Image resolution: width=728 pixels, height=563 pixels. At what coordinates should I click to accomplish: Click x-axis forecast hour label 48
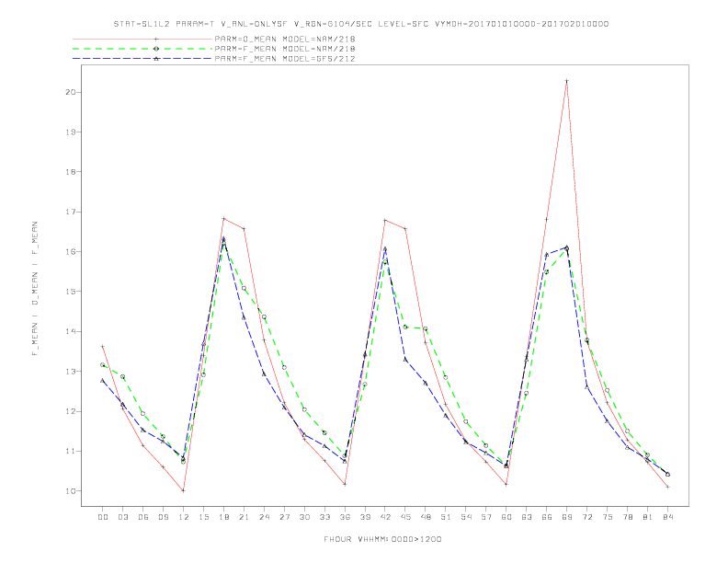pyautogui.click(x=426, y=517)
